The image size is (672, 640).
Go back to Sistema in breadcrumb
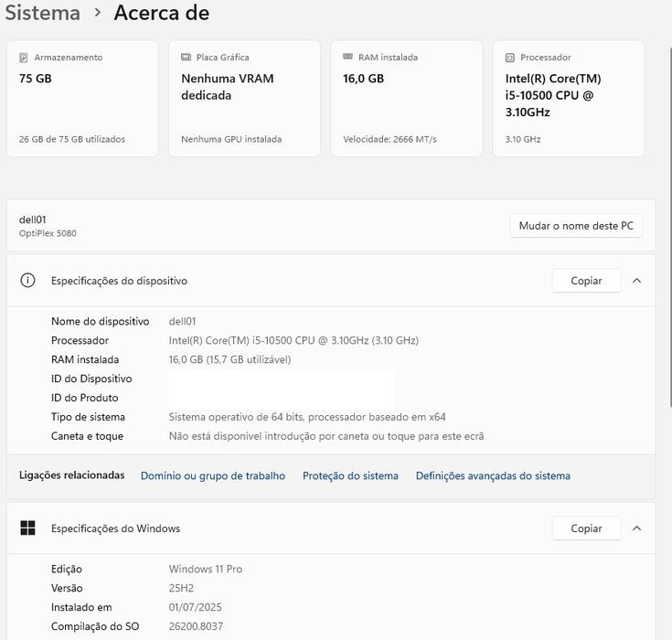coord(42,13)
